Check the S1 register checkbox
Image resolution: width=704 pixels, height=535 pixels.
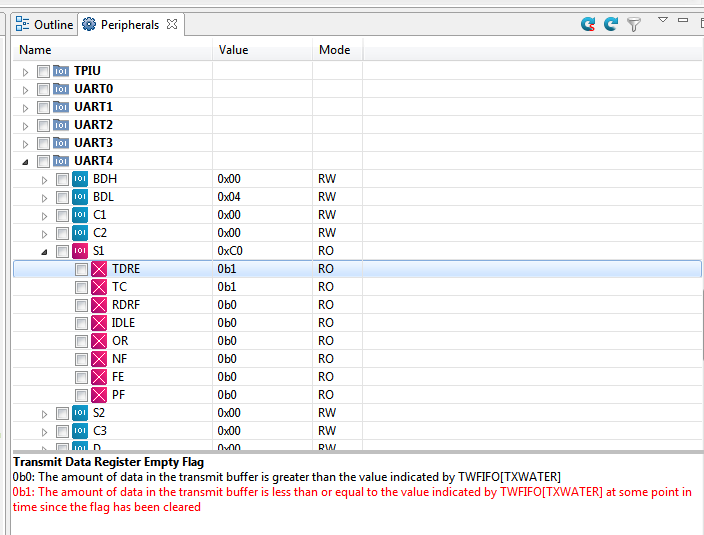(x=62, y=251)
